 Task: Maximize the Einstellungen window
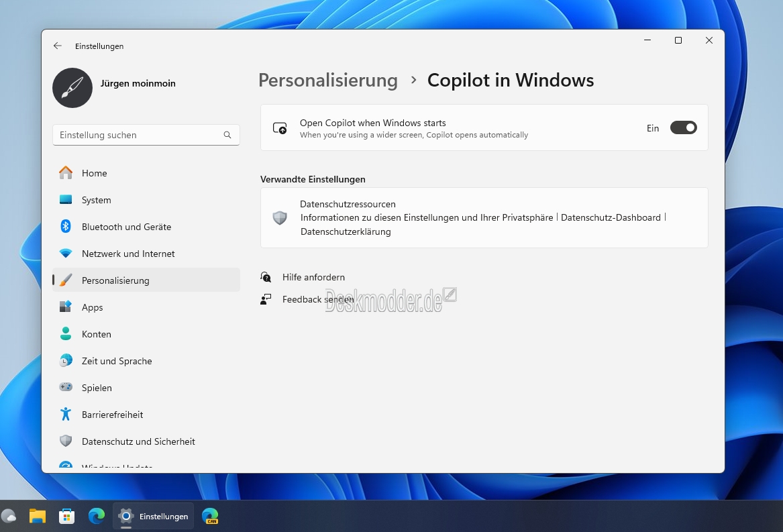pos(678,40)
